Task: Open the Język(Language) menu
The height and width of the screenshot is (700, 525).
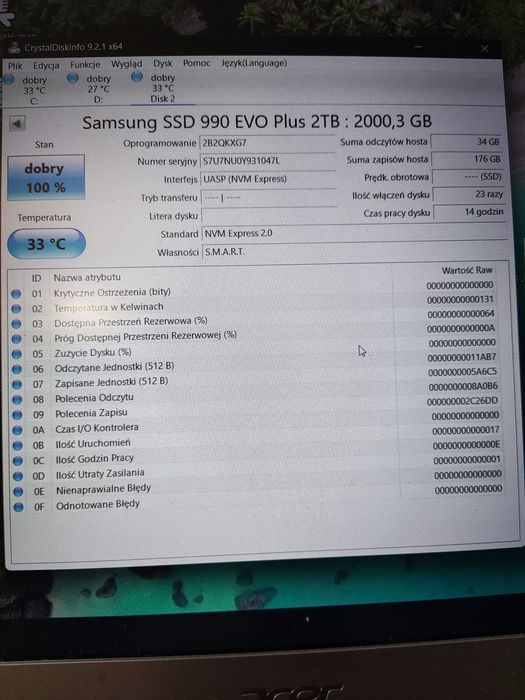Action: click(254, 63)
